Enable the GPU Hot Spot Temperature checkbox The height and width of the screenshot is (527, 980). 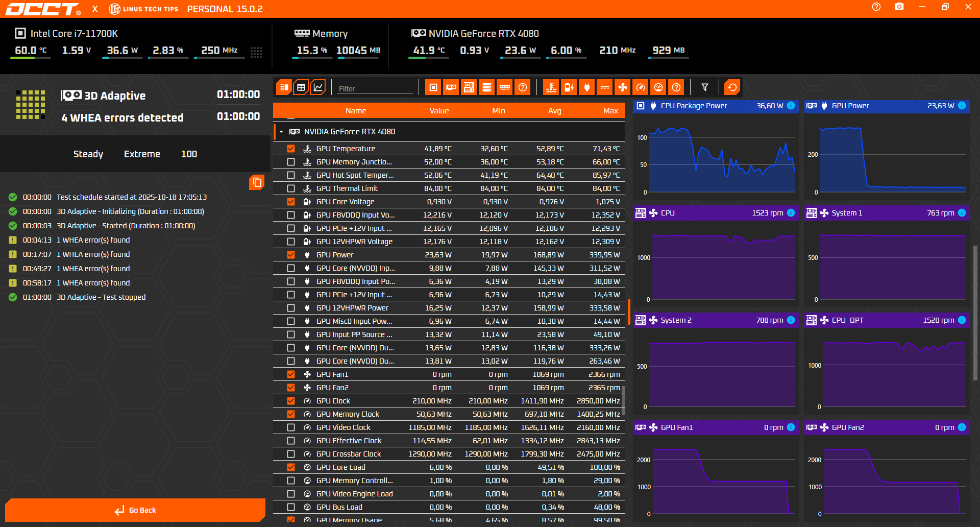point(291,175)
